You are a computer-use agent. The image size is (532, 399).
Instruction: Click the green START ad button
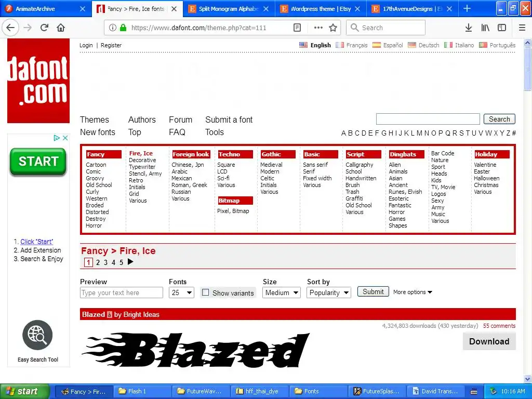(38, 162)
